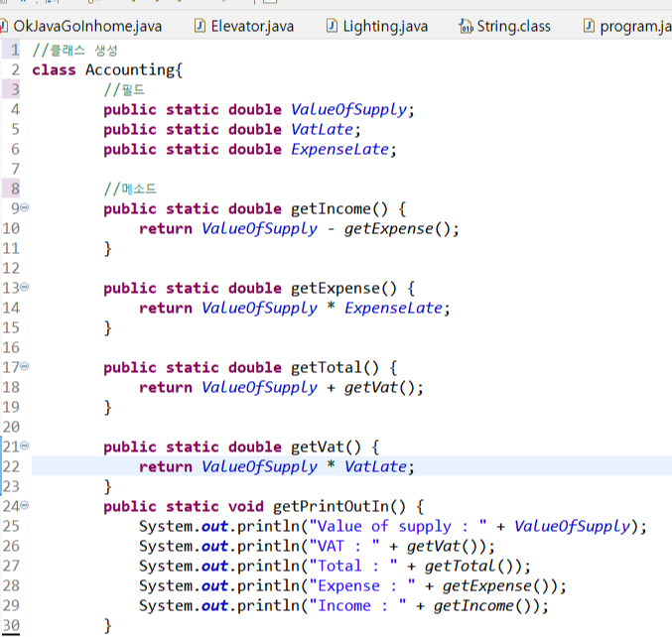Click VatLate in the highlighted line 22
Image resolution: width=672 pixels, height=637 pixels.
point(376,466)
